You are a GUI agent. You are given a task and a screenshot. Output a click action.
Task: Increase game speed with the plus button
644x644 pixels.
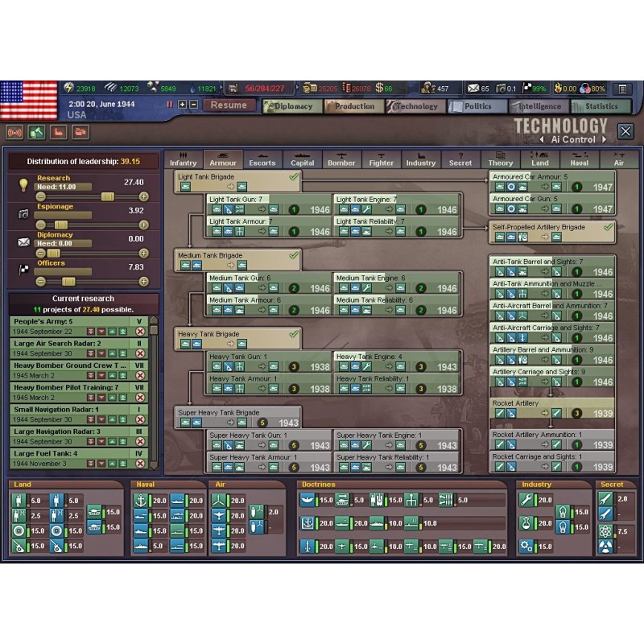coord(183,105)
